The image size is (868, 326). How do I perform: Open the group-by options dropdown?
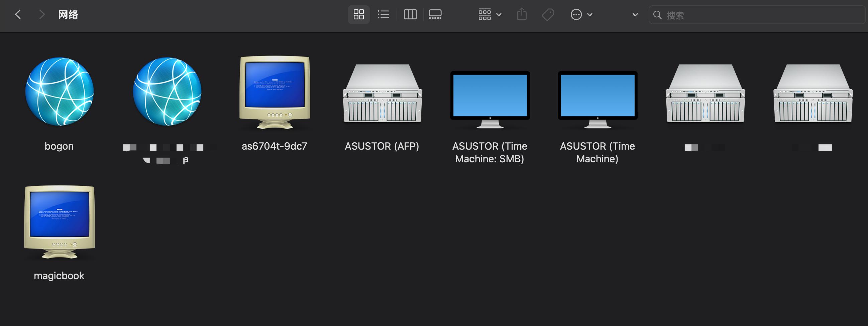pyautogui.click(x=490, y=14)
